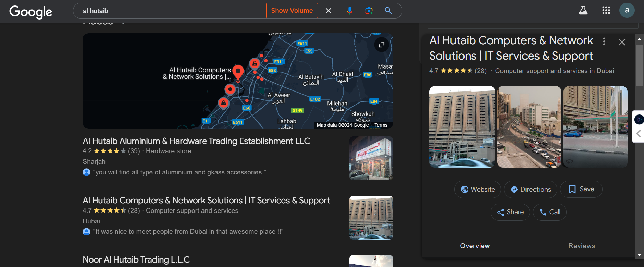Open more options in the business panel
644x267 pixels.
tap(604, 41)
